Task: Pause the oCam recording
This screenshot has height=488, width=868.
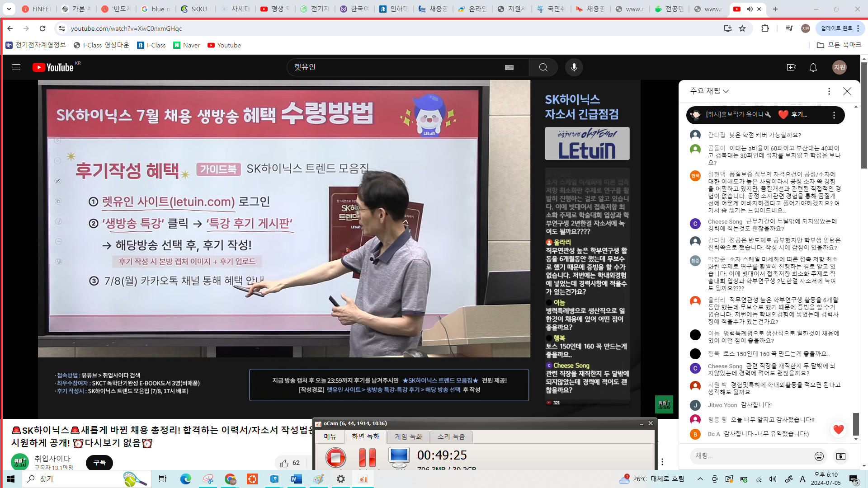Action: coord(367,457)
